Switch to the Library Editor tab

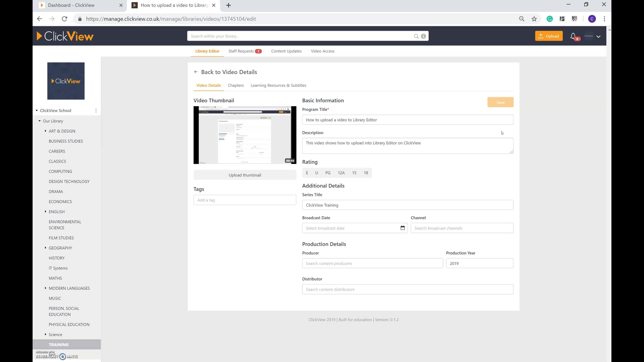tap(207, 51)
